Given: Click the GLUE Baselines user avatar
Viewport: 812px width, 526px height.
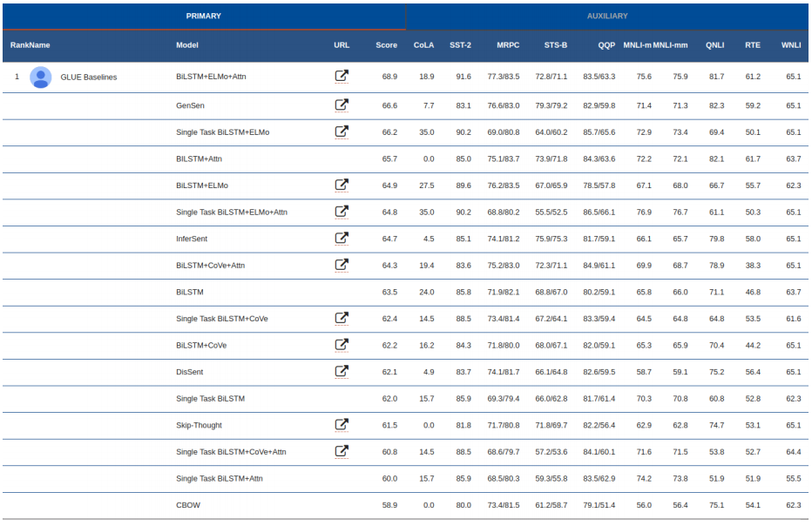Looking at the screenshot, I should point(40,78).
